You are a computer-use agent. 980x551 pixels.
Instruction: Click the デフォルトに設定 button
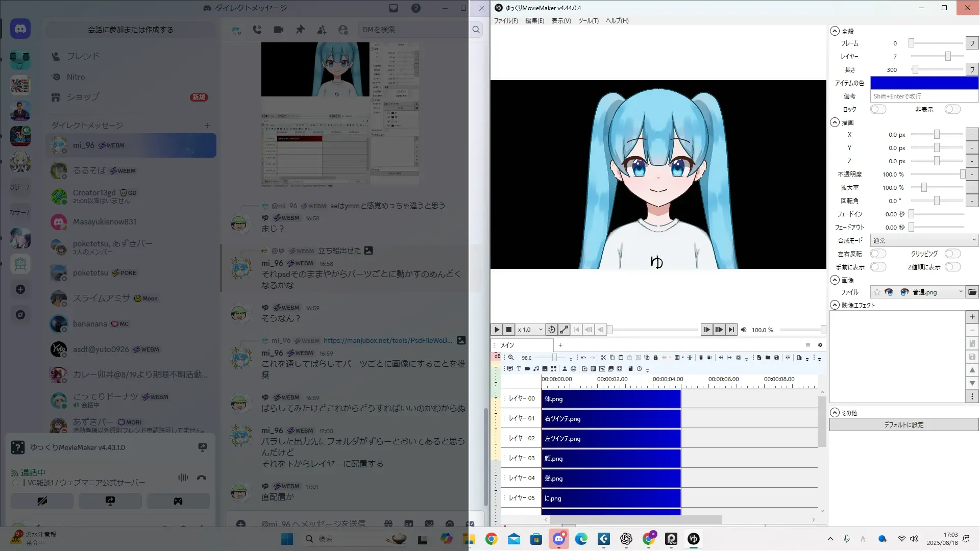click(903, 424)
